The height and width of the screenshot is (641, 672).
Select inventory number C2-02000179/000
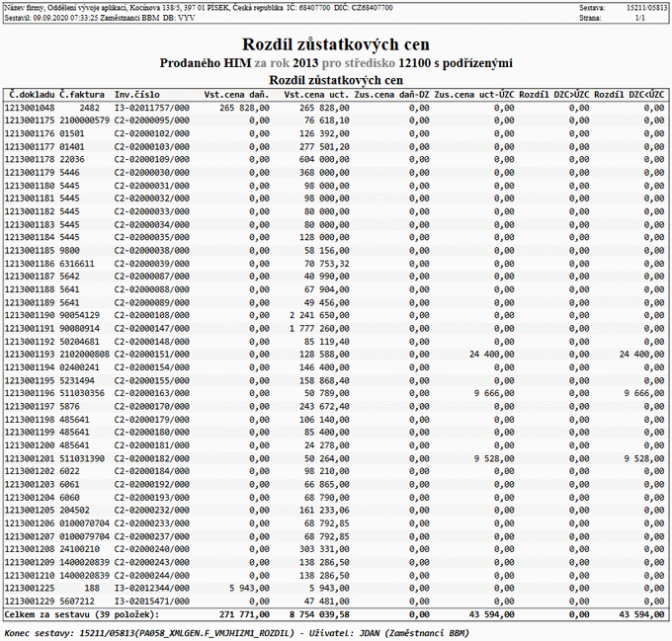152,420
